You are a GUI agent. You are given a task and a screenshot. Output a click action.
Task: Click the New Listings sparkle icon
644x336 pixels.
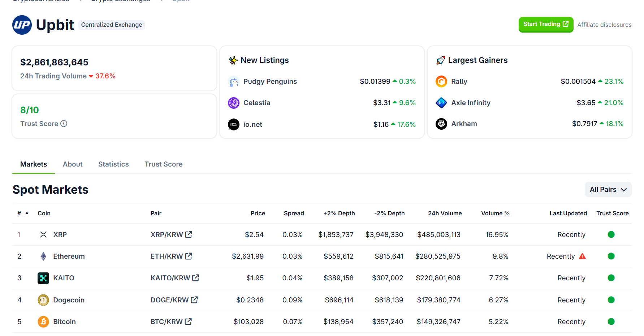233,60
